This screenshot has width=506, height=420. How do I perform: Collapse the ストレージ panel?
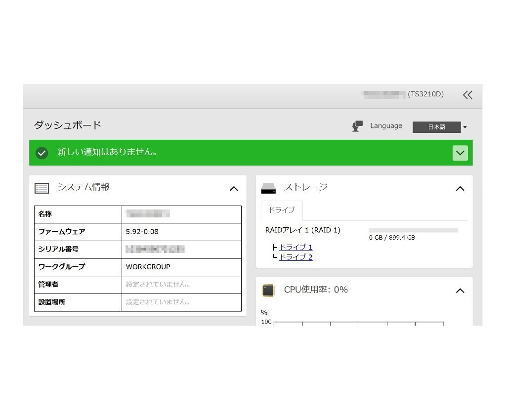(x=460, y=189)
